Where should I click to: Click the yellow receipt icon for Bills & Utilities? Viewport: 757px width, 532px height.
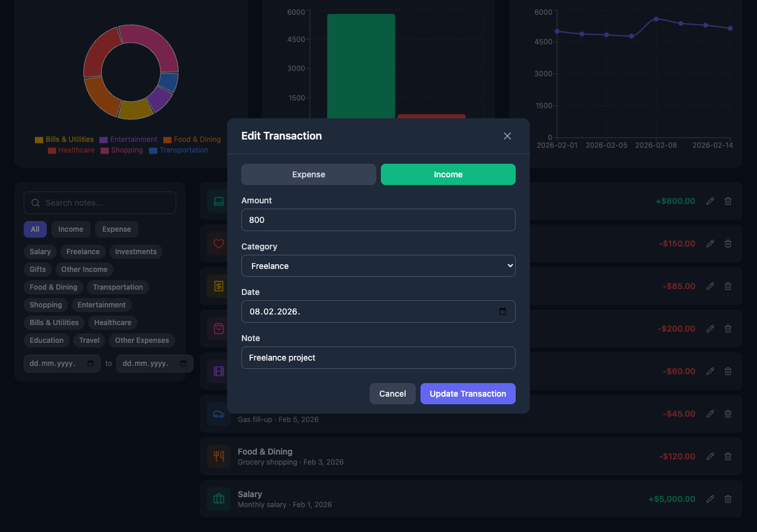[219, 286]
